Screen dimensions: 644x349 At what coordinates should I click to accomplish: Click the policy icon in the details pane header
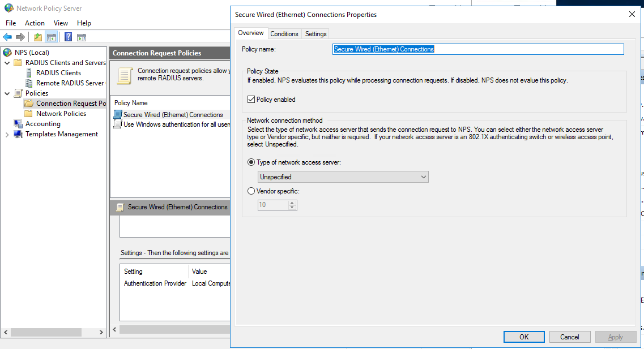120,207
